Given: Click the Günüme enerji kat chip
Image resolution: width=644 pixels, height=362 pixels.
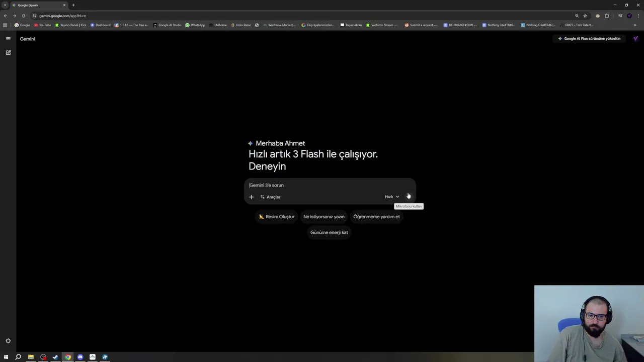Looking at the screenshot, I should click(x=329, y=232).
